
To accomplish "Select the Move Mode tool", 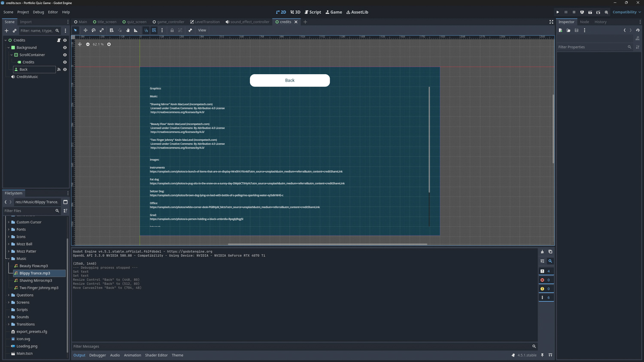I will [85, 30].
